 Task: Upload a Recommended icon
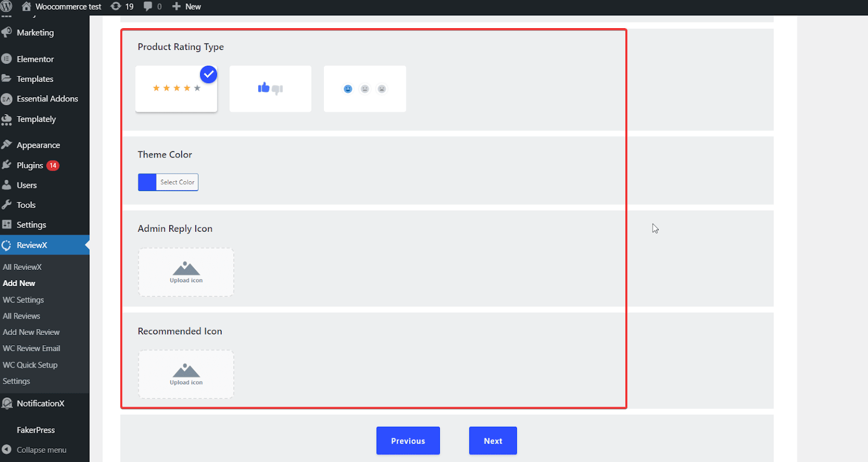point(186,374)
